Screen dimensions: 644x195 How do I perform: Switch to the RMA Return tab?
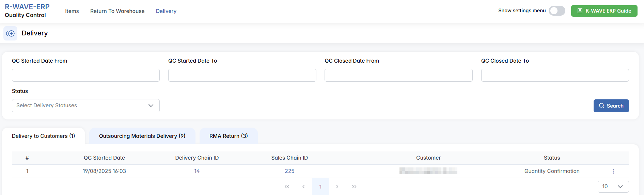pos(229,136)
